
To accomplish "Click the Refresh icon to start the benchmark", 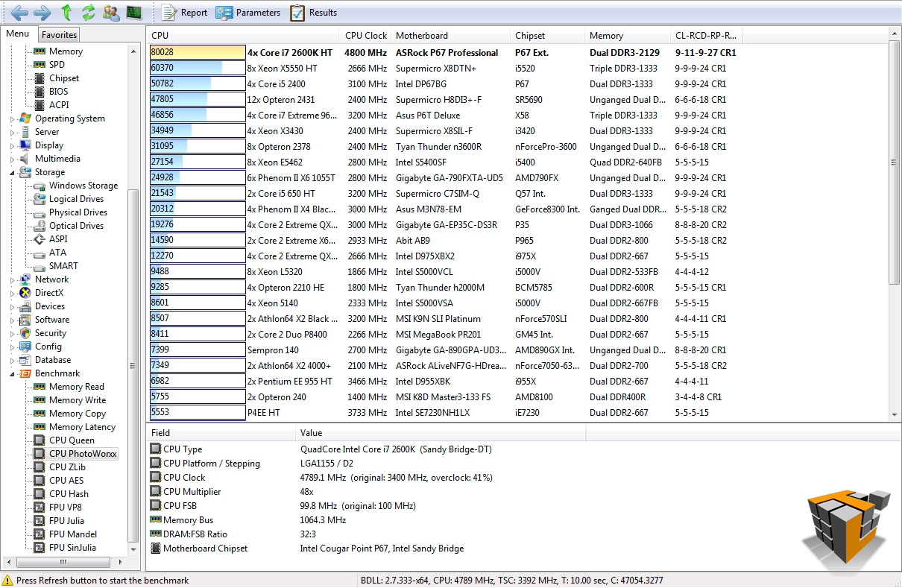I will pos(89,12).
